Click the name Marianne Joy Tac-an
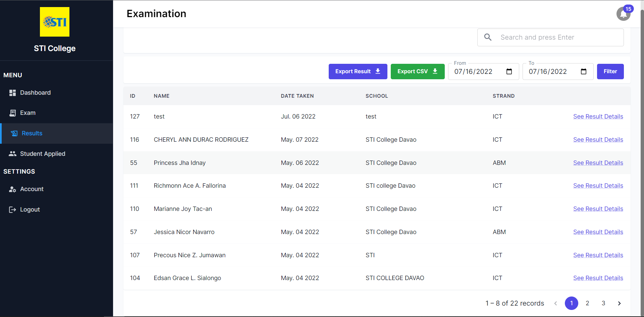 pos(183,209)
